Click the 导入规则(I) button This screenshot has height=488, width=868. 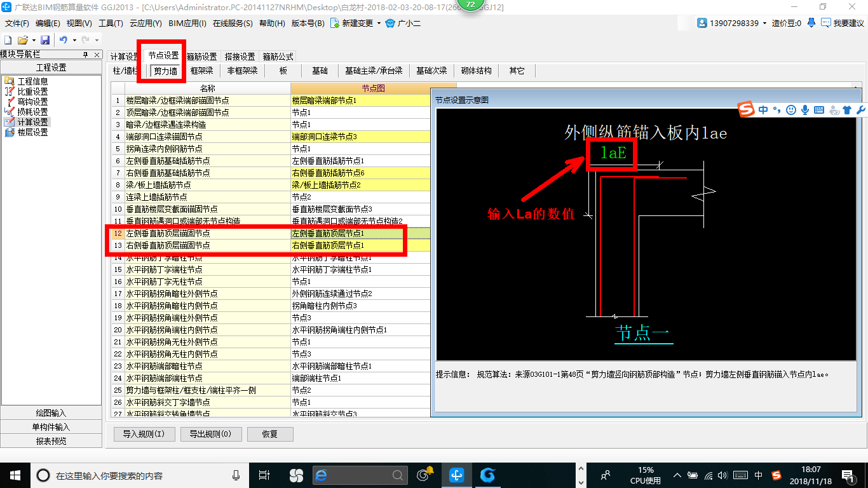(144, 434)
